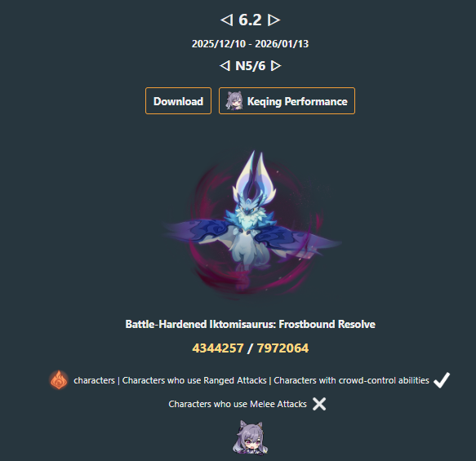The height and width of the screenshot is (461, 476).
Task: Click the 4344257 score value
Action: [x=218, y=348]
